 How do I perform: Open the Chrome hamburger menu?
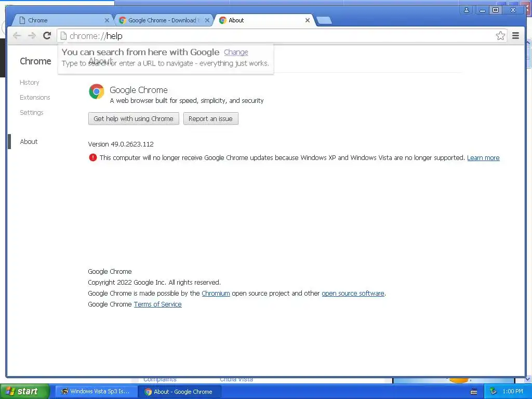click(515, 36)
